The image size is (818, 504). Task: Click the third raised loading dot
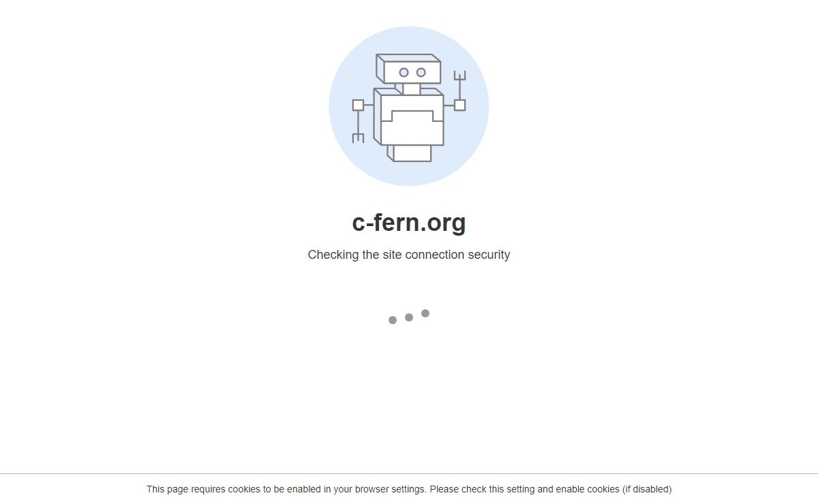tap(425, 313)
